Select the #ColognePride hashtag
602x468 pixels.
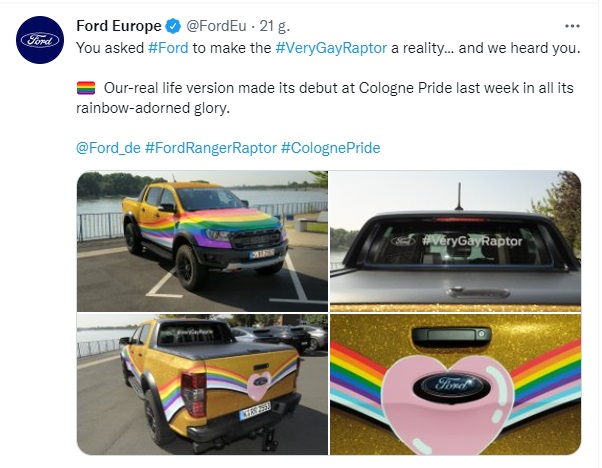330,148
